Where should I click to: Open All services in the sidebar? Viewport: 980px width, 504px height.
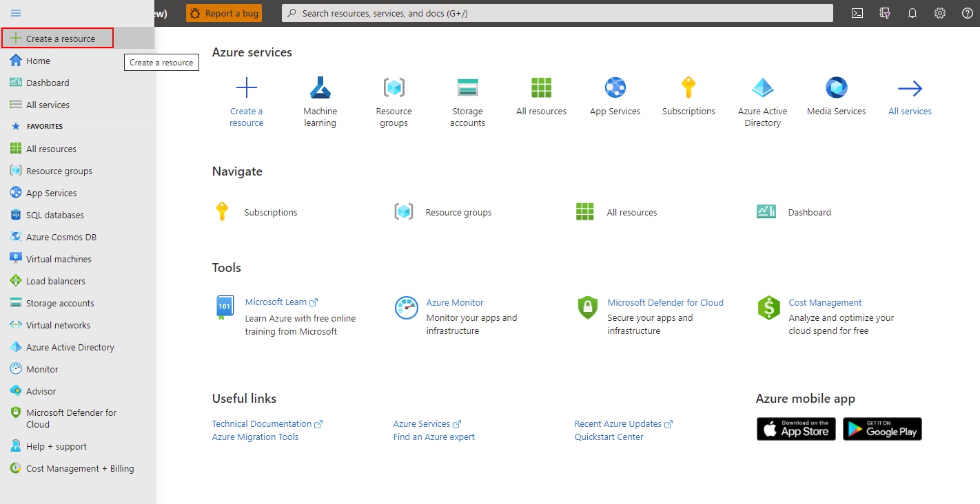click(77, 105)
